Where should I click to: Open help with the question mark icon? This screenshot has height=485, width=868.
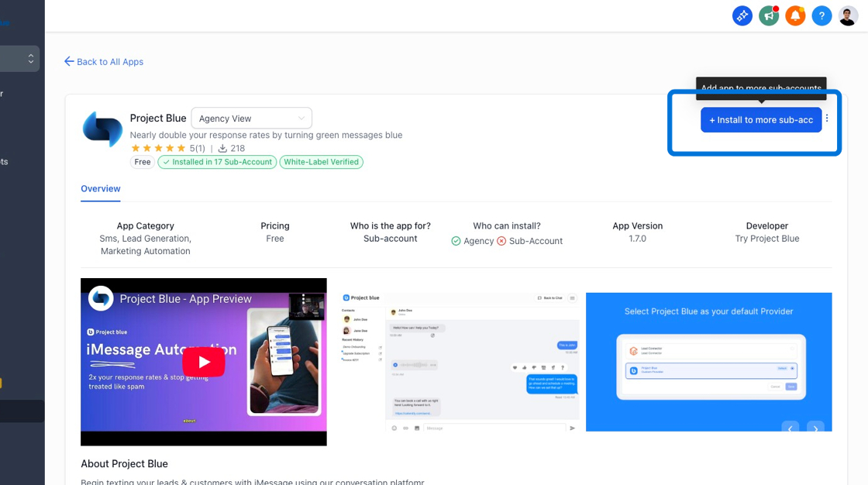[x=821, y=15]
